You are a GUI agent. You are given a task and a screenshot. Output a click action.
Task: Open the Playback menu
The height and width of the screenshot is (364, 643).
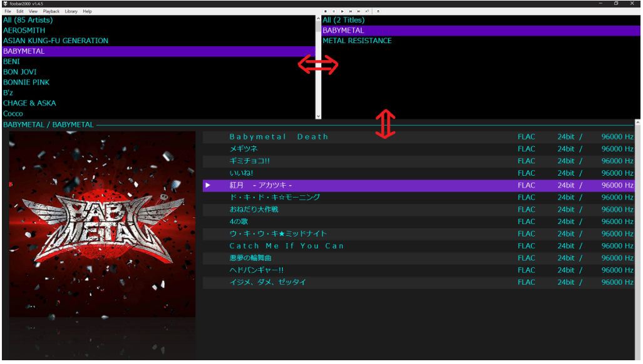51,11
